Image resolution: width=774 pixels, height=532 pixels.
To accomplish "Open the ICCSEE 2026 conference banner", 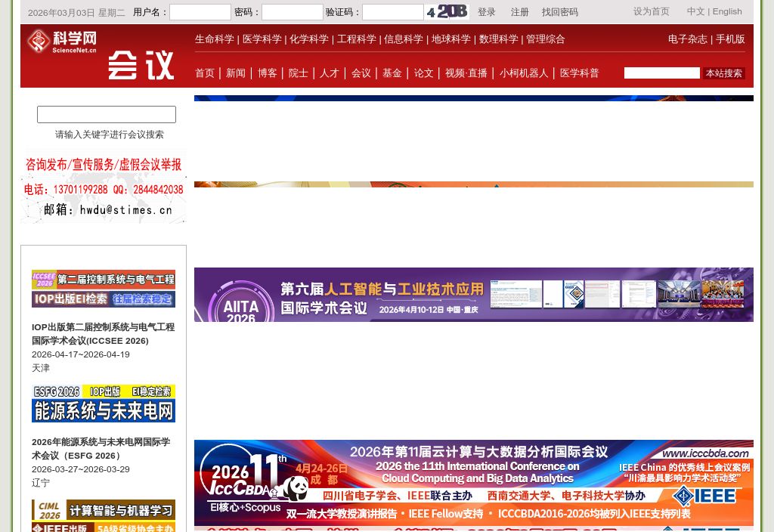I will point(103,289).
